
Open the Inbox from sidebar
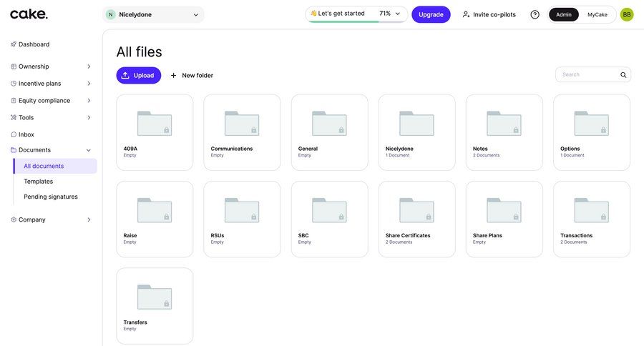click(x=26, y=134)
